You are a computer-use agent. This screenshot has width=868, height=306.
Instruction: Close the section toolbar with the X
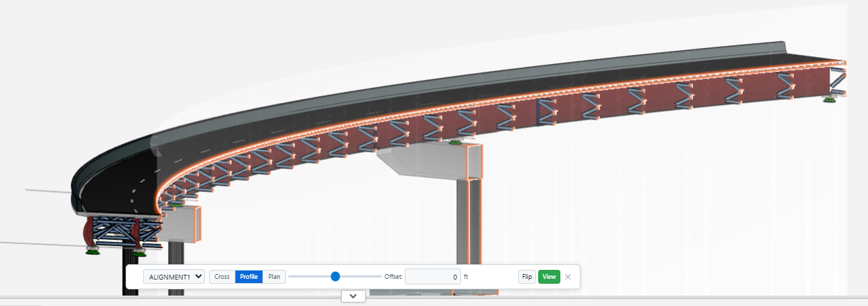pyautogui.click(x=568, y=277)
